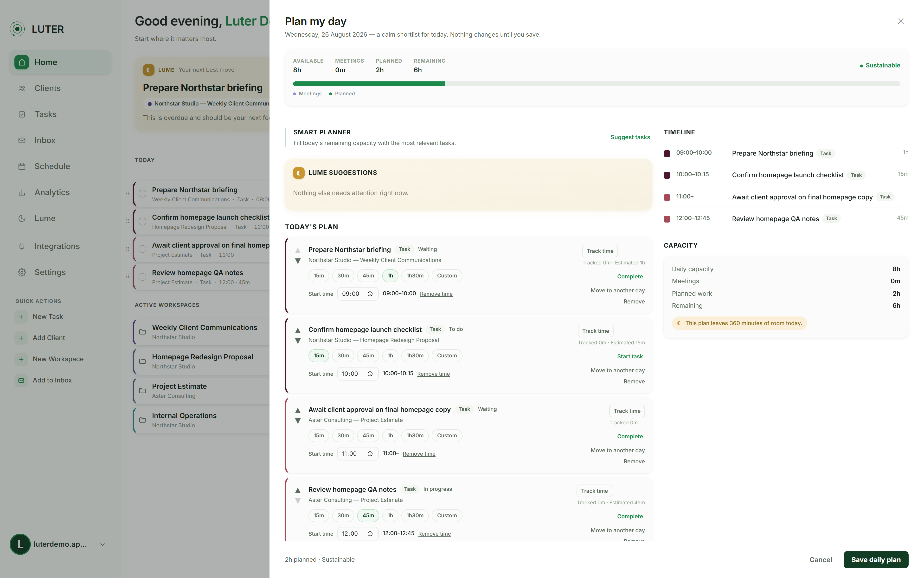
Task: Move Confirm homepage launch checklist up
Action: click(298, 330)
